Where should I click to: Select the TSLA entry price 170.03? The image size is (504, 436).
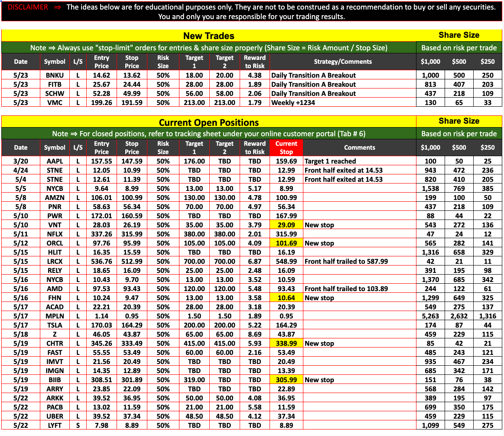[x=101, y=325]
